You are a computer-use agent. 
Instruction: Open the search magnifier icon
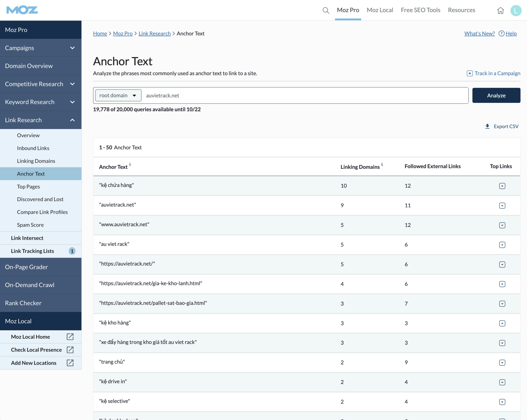(x=326, y=10)
